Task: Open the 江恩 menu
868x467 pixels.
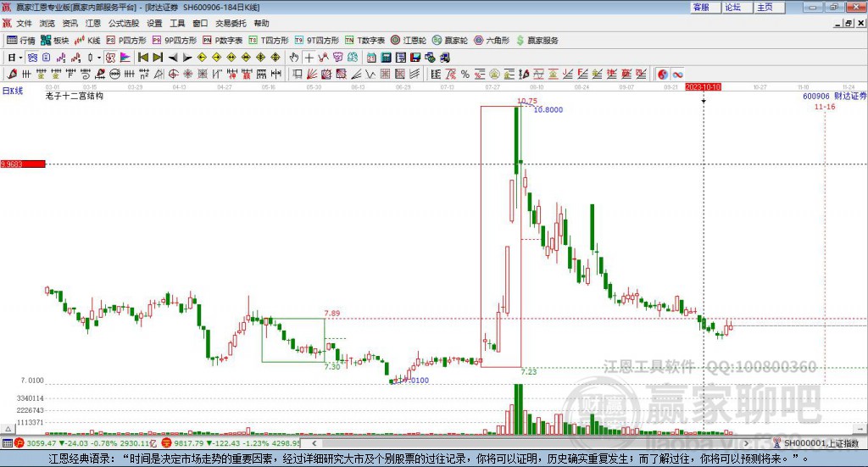Action: (x=92, y=23)
